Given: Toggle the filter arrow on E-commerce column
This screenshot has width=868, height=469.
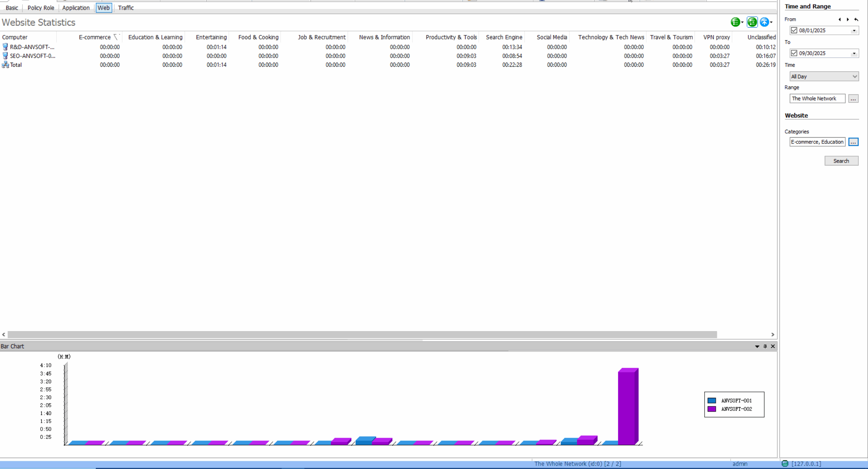Looking at the screenshot, I should (116, 37).
